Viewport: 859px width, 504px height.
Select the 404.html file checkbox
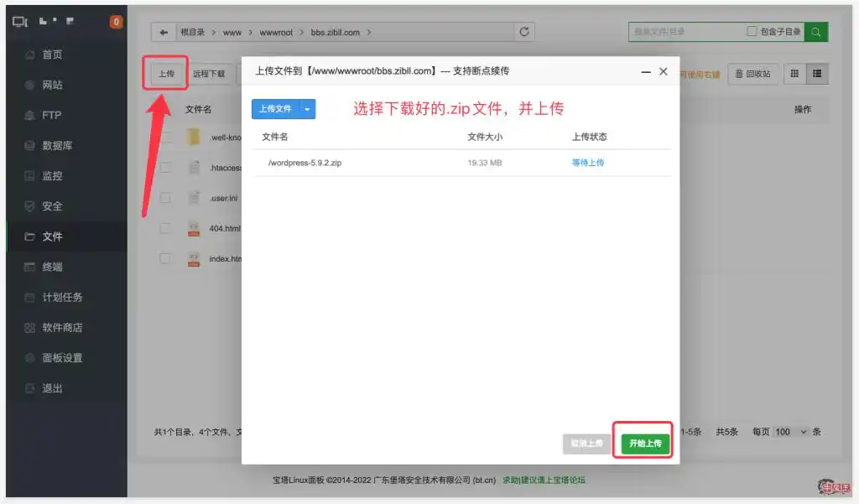[x=165, y=228]
